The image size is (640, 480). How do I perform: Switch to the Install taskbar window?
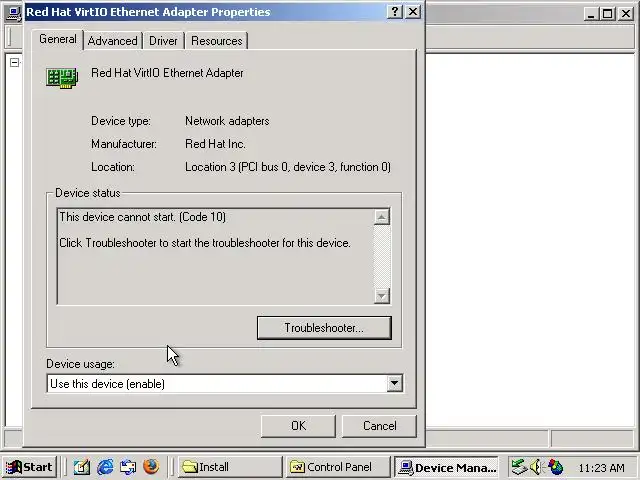point(230,467)
